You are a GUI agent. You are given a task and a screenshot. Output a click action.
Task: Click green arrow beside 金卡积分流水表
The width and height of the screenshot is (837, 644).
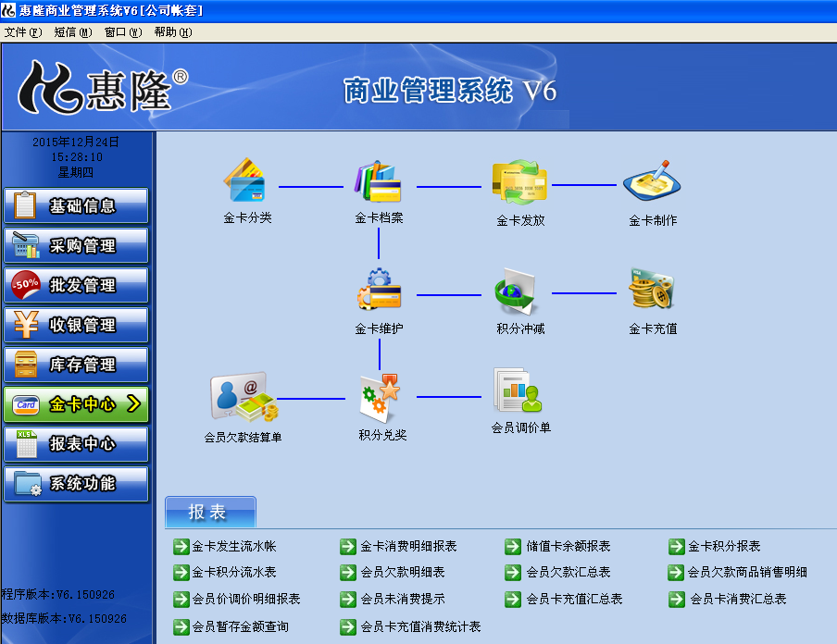(x=181, y=573)
